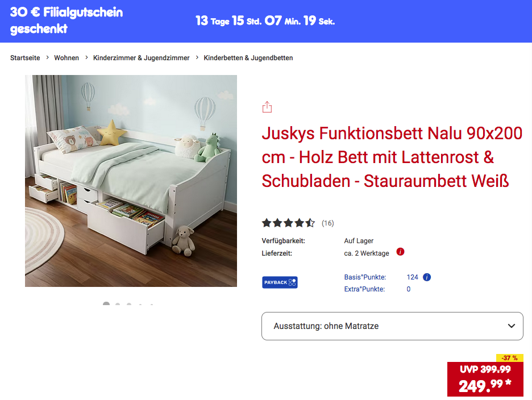The width and height of the screenshot is (532, 400).
Task: Click the yellow -37 % discount badge
Action: (510, 358)
